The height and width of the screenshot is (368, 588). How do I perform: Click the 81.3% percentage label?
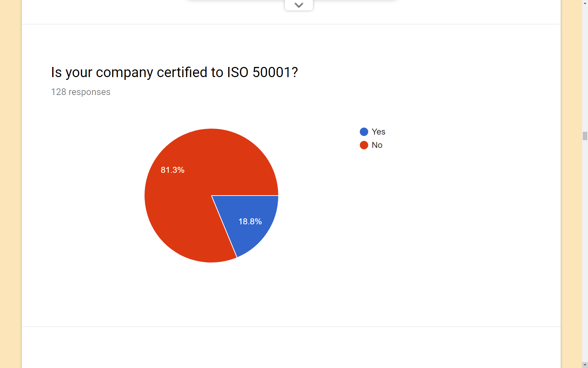click(x=173, y=170)
